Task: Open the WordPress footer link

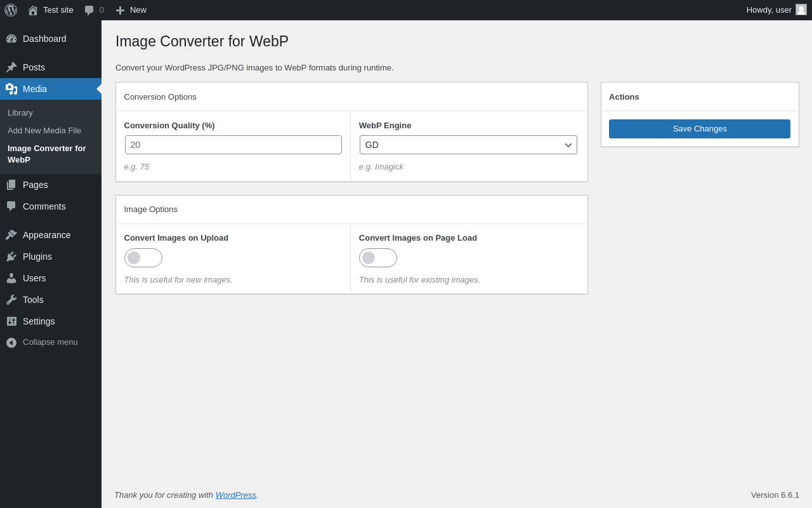Action: (x=236, y=495)
